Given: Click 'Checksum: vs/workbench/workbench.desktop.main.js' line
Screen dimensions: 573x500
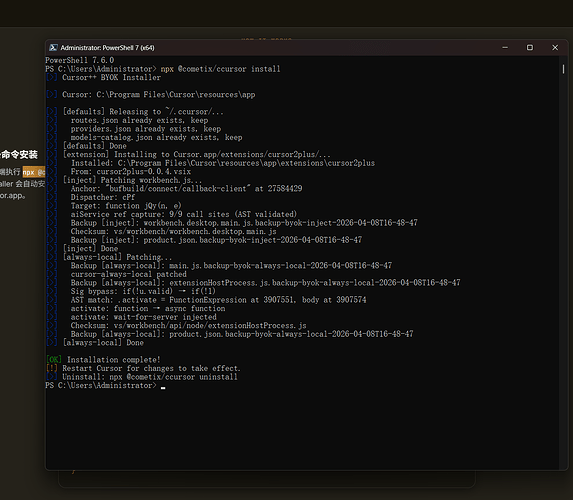Looking at the screenshot, I should [174, 231].
